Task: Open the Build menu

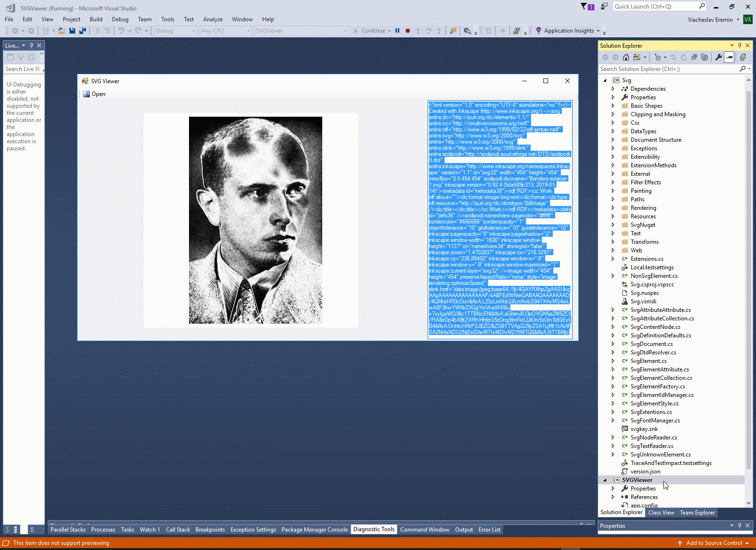Action: pos(96,19)
